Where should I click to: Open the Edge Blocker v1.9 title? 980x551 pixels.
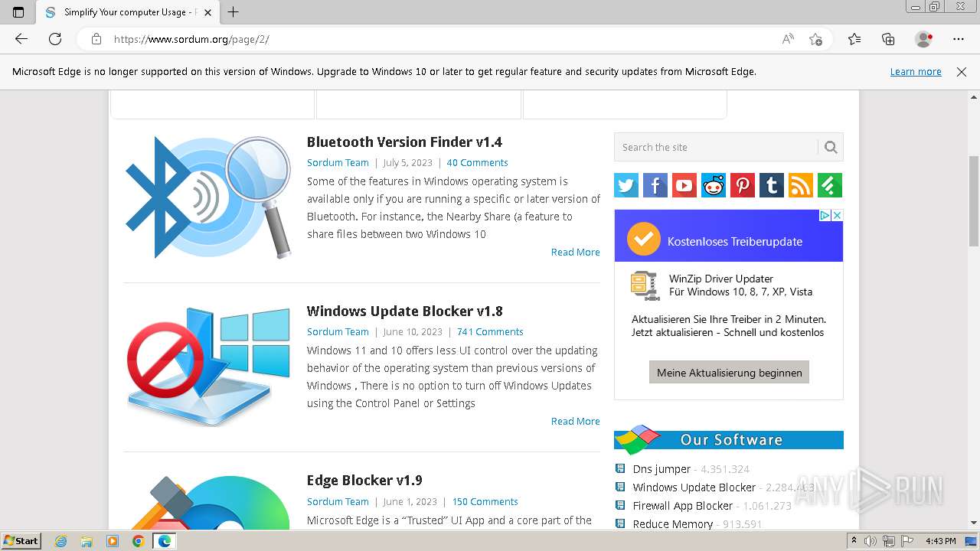coord(364,480)
